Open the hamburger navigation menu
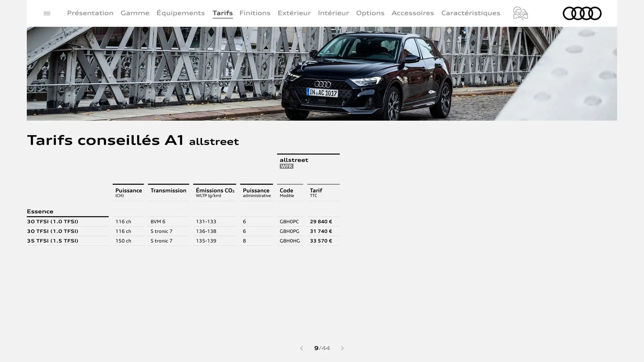This screenshot has width=644, height=362. [47, 13]
